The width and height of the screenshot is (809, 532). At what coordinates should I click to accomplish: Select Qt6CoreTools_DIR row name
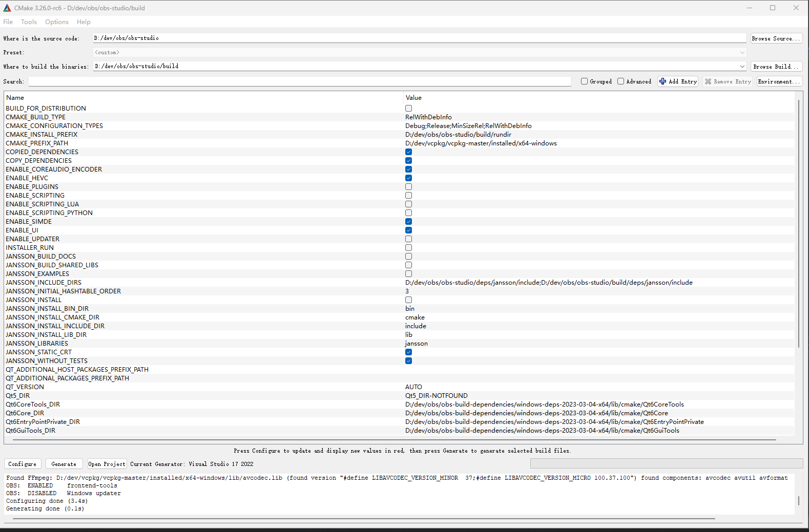click(33, 405)
